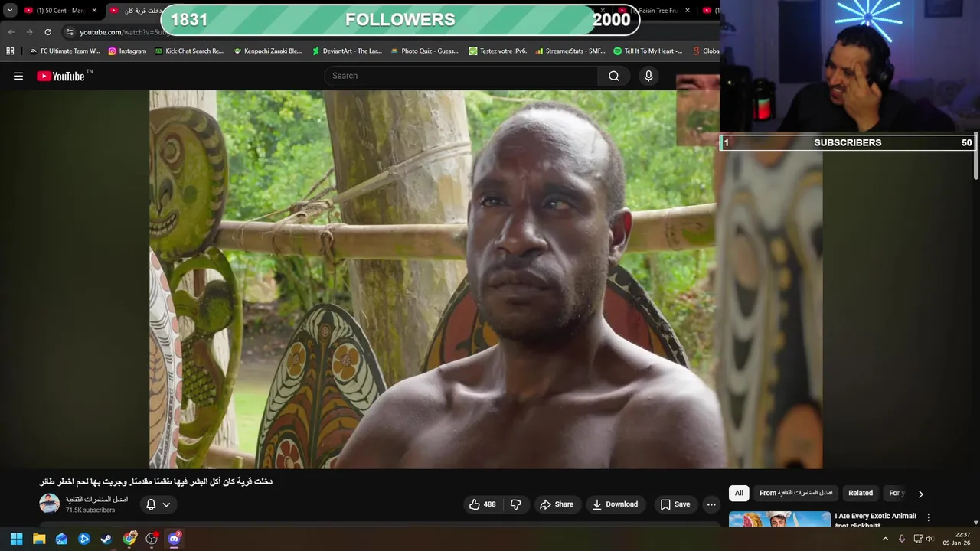Open StreamerStats bookmark

click(x=570, y=51)
